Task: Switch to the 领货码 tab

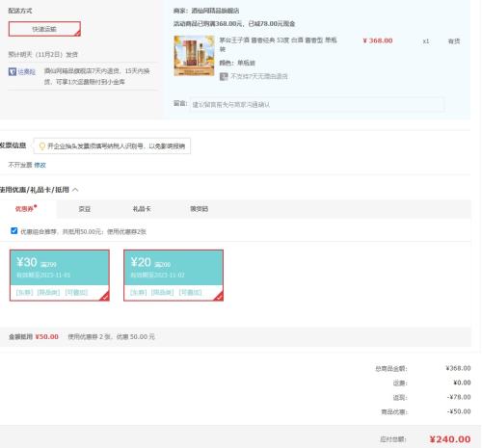Action: (200, 209)
